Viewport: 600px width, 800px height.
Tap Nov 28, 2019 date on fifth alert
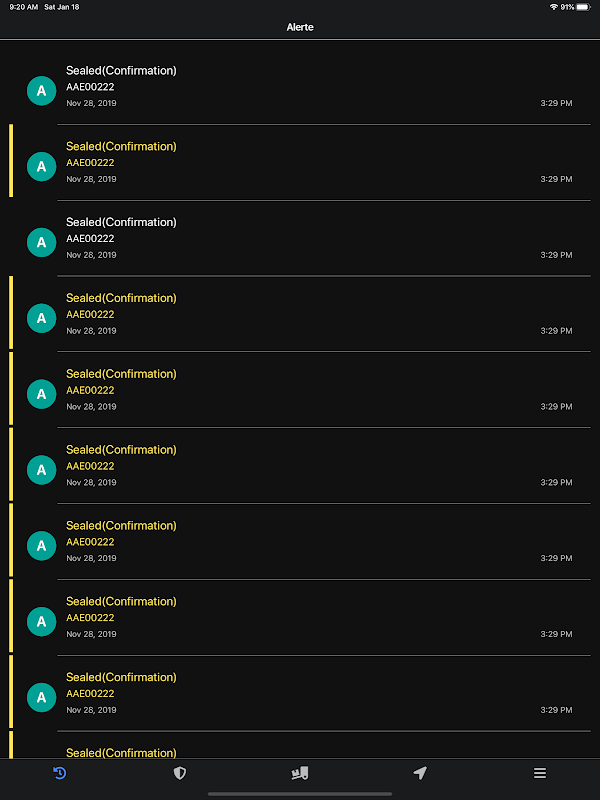[91, 407]
